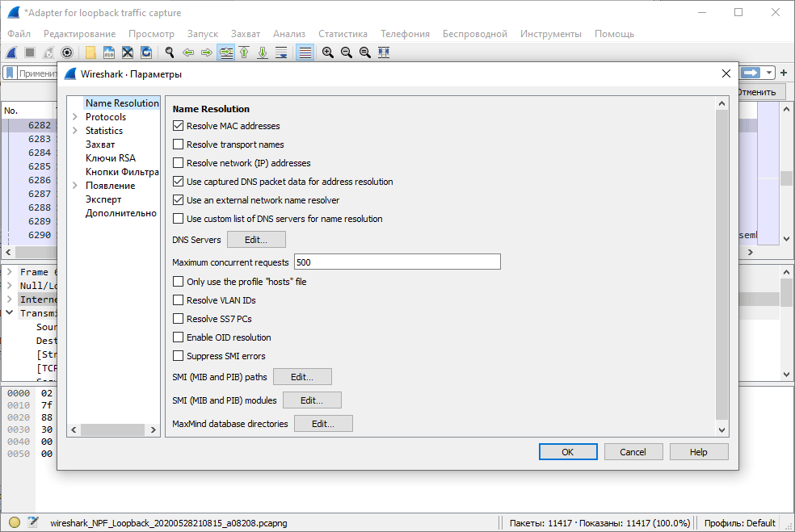The width and height of the screenshot is (795, 532).
Task: Click the apply display filter arrow button
Action: (x=751, y=73)
